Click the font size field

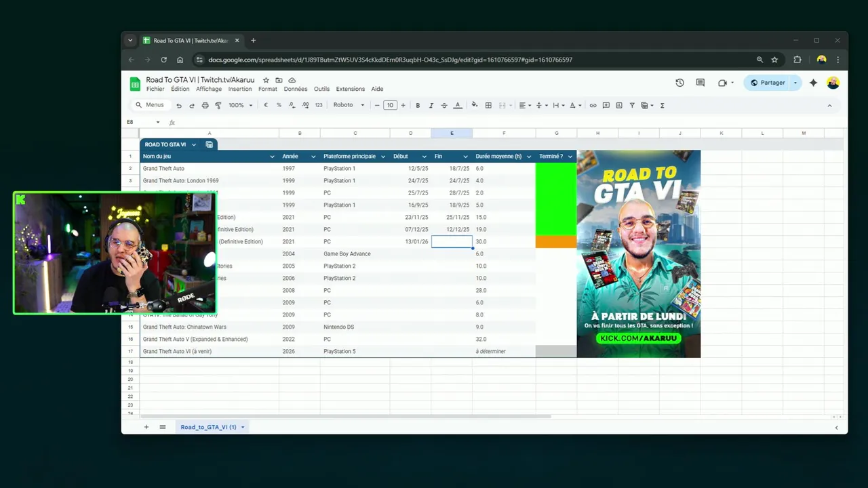(x=390, y=105)
